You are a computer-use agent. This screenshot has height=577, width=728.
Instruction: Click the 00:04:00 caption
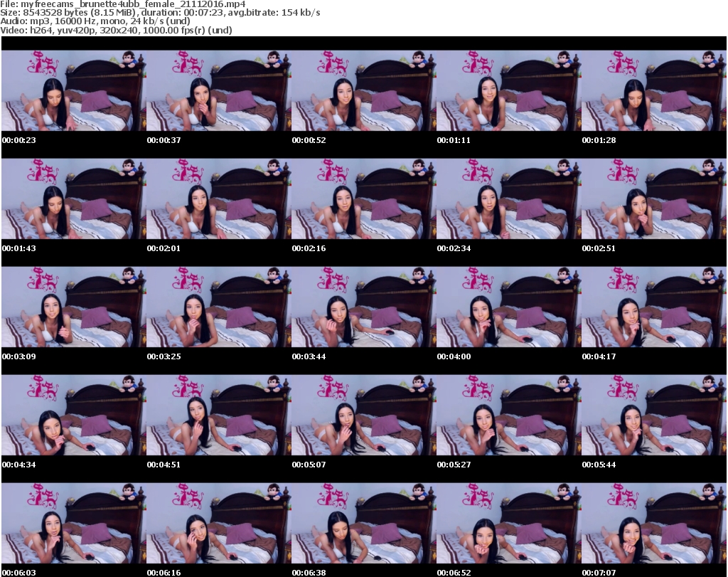point(454,356)
